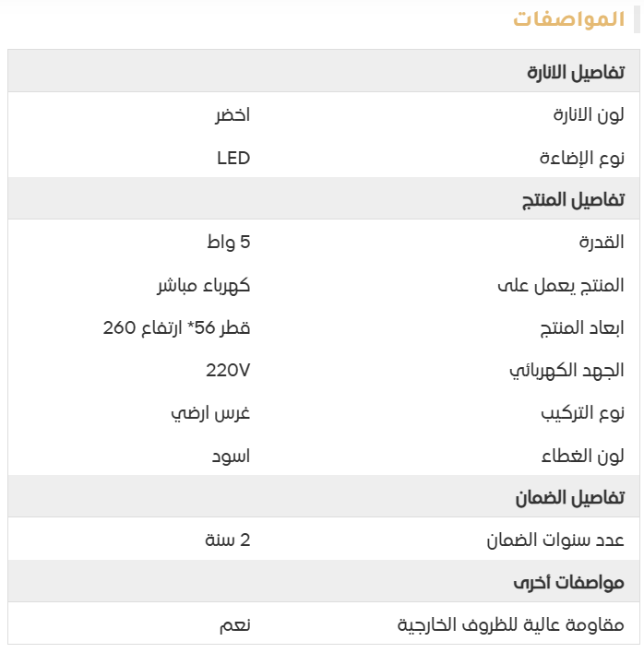The image size is (644, 653).
Task: Click the مواصفات أخرى section header
Action: (568, 582)
